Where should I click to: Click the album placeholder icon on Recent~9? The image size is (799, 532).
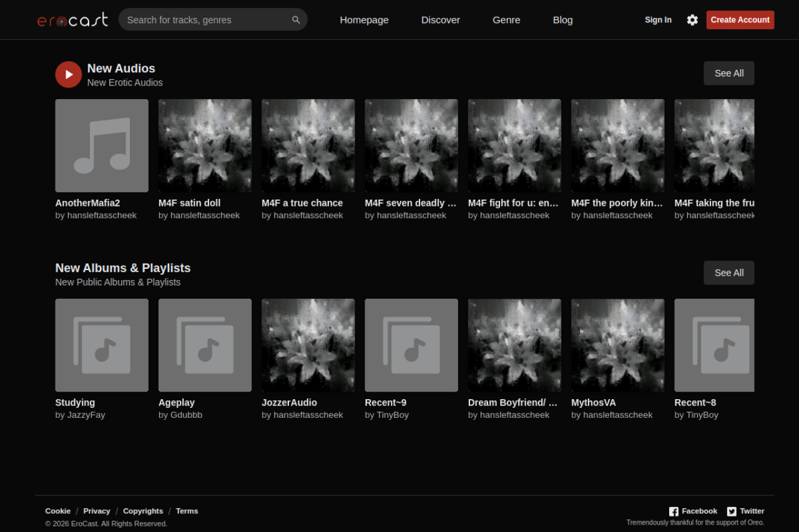pos(411,345)
